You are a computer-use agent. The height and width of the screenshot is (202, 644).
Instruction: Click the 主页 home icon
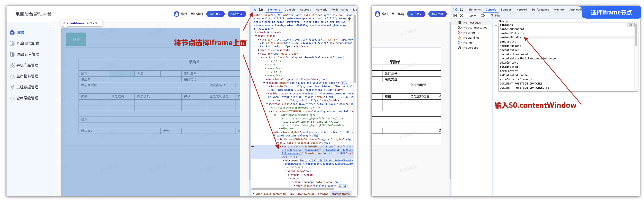pos(12,33)
